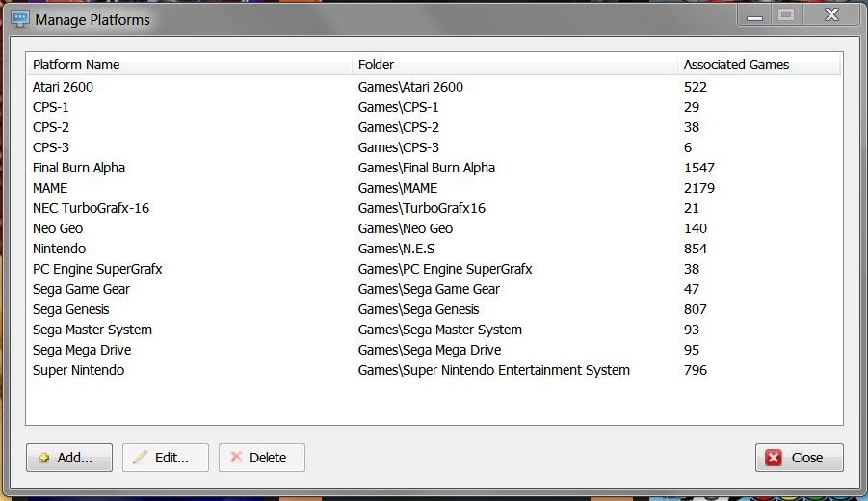Select PC Engine SuperGrafx platform name
The width and height of the screenshot is (868, 501).
pos(97,269)
